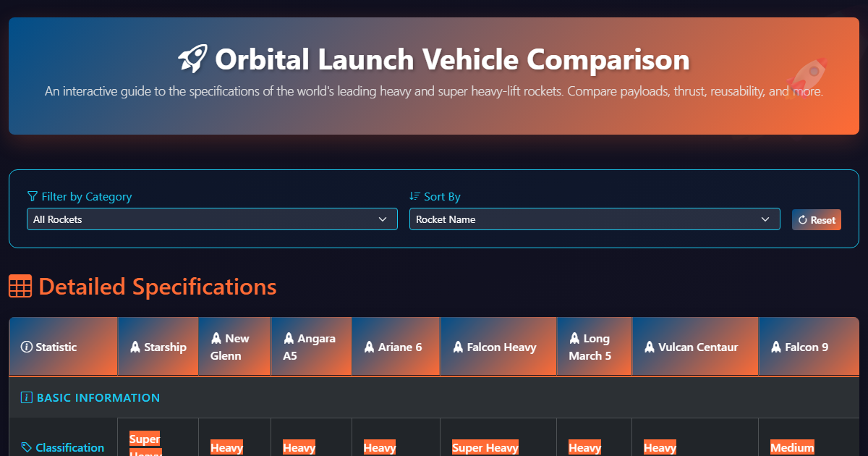Click the Heavy badge under Long March 5

click(584, 447)
